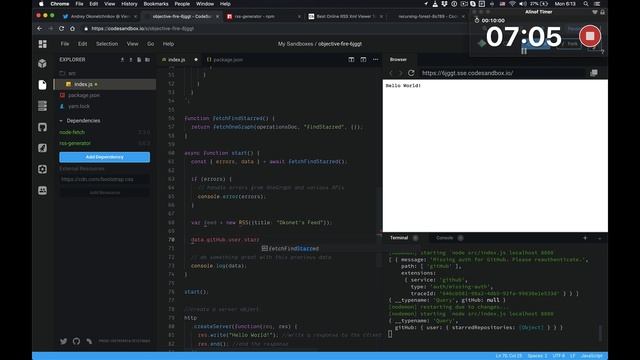Image resolution: width=640 pixels, height=360 pixels.
Task: Open the Deployment rocket icon in sidebar
Action: [42, 148]
